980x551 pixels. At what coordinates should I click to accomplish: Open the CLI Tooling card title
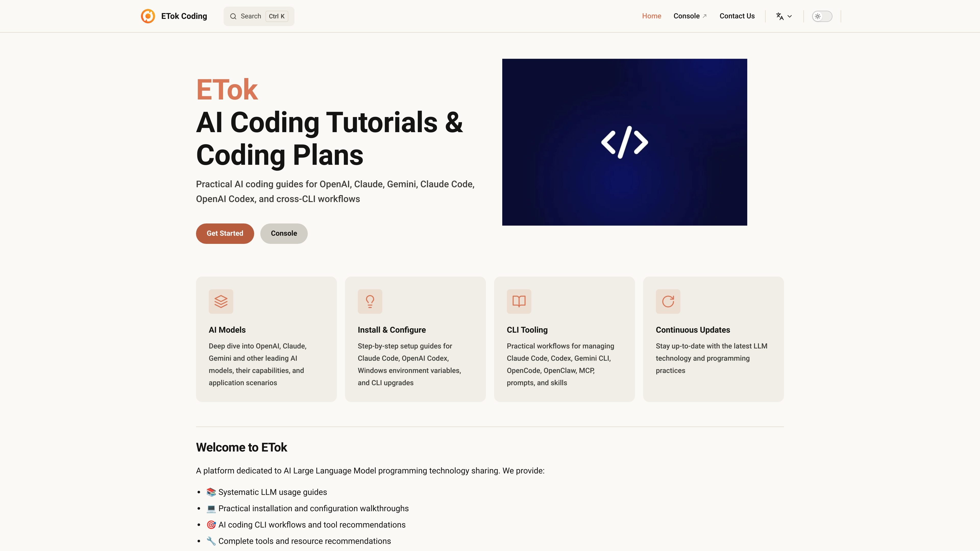coord(527,330)
